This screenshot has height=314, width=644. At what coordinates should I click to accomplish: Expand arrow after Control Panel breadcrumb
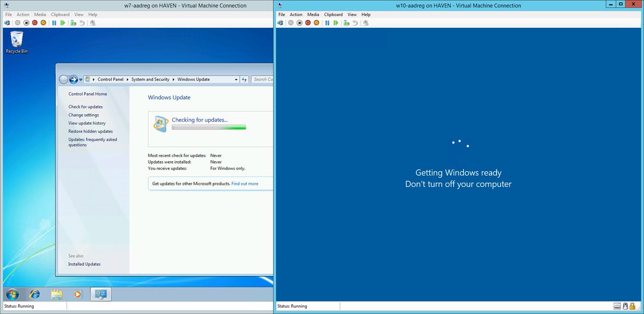127,79
